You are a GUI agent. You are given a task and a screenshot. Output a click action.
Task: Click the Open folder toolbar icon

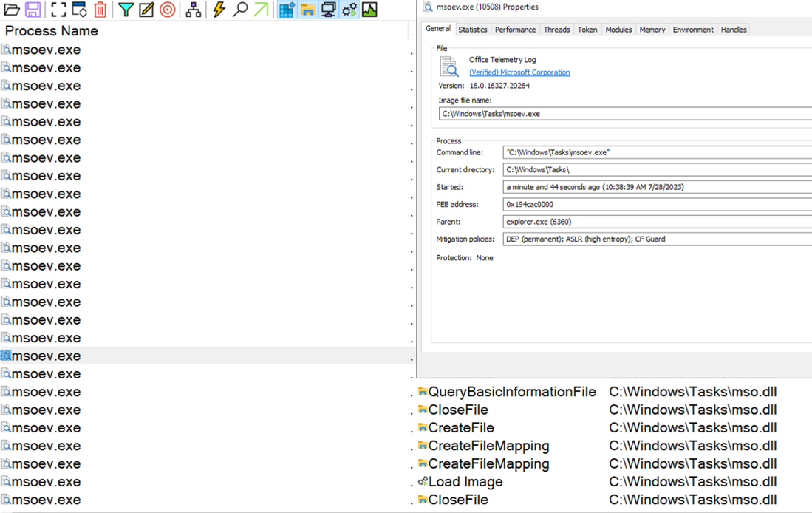click(12, 10)
